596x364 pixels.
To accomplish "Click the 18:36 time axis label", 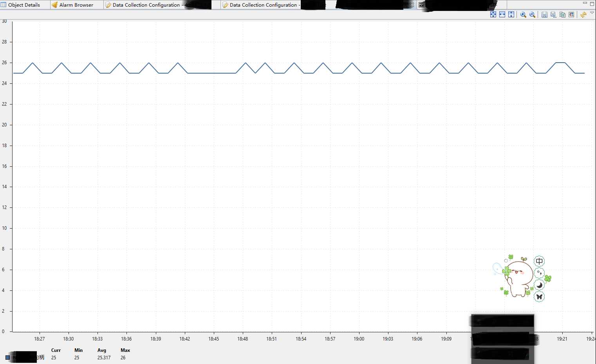I will coord(126,339).
